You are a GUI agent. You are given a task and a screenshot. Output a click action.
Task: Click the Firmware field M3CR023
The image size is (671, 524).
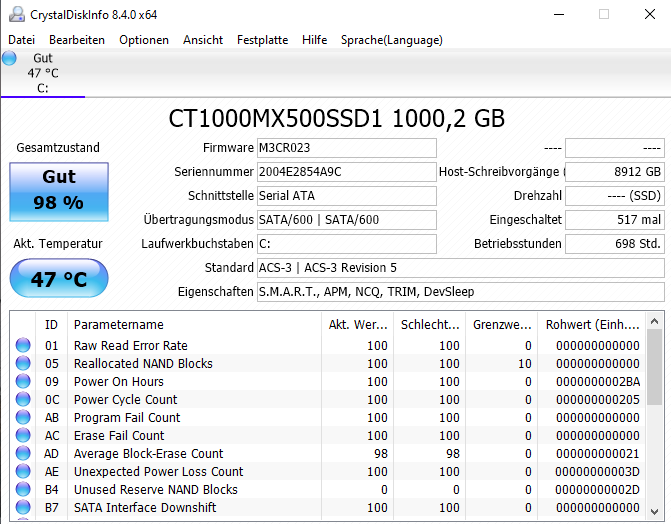click(347, 148)
